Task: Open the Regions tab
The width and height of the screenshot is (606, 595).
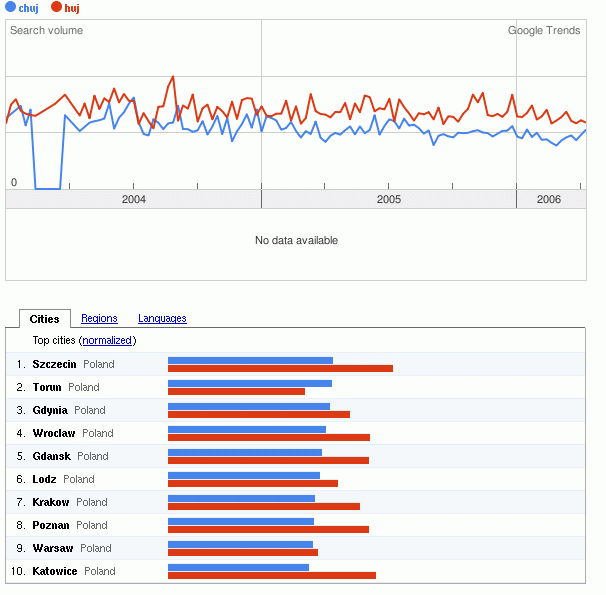Action: coord(99,319)
